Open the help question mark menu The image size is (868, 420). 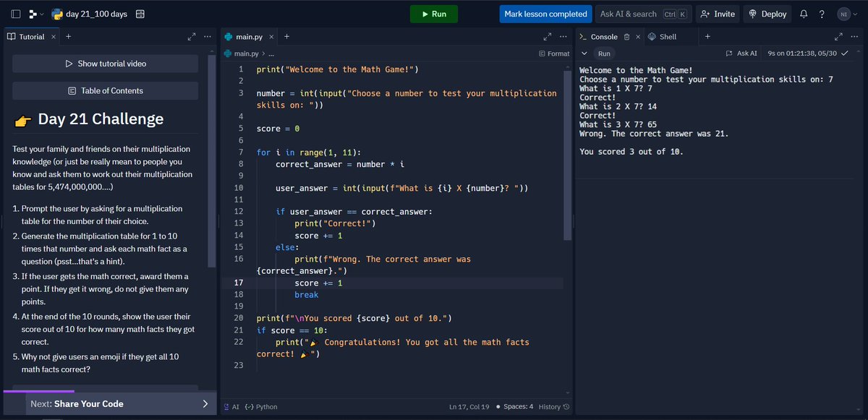[822, 14]
